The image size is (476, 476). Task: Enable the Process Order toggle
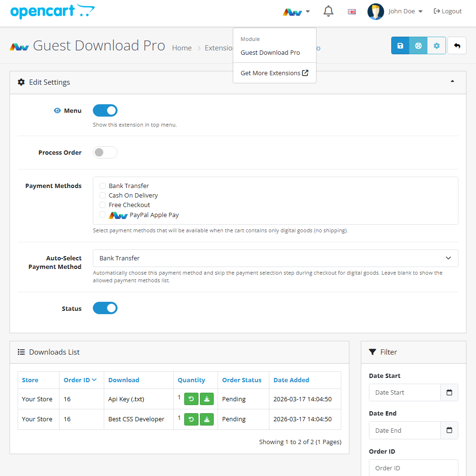(x=105, y=152)
